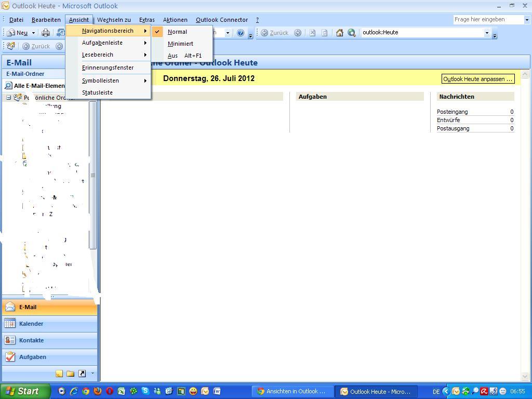532x399 pixels.
Task: Expand the Navigationsbereich submenu
Action: (x=108, y=31)
